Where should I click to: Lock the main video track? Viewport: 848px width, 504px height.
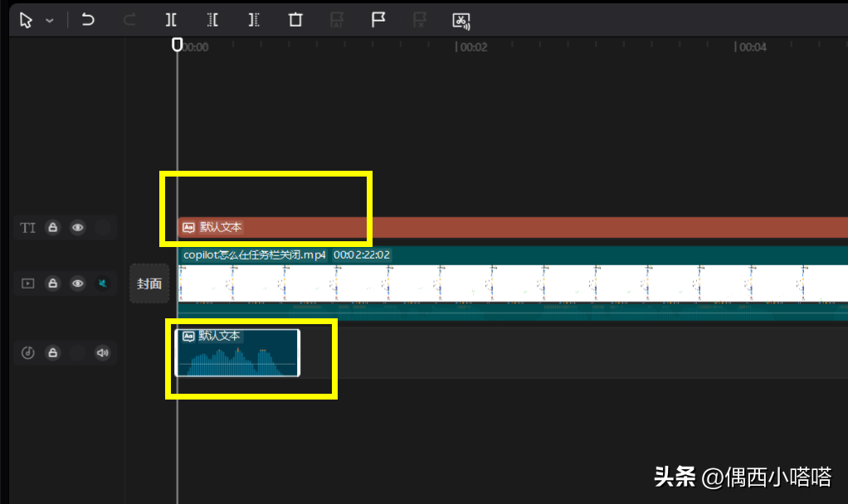52,283
